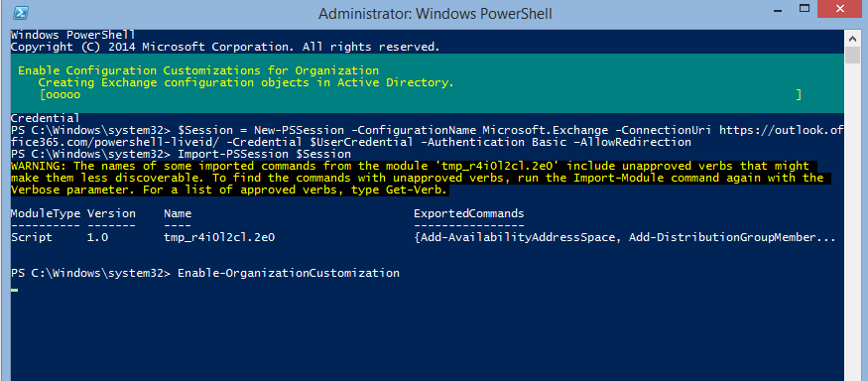Click the ExportedCommands column header
The height and width of the screenshot is (381, 868).
[x=469, y=213]
